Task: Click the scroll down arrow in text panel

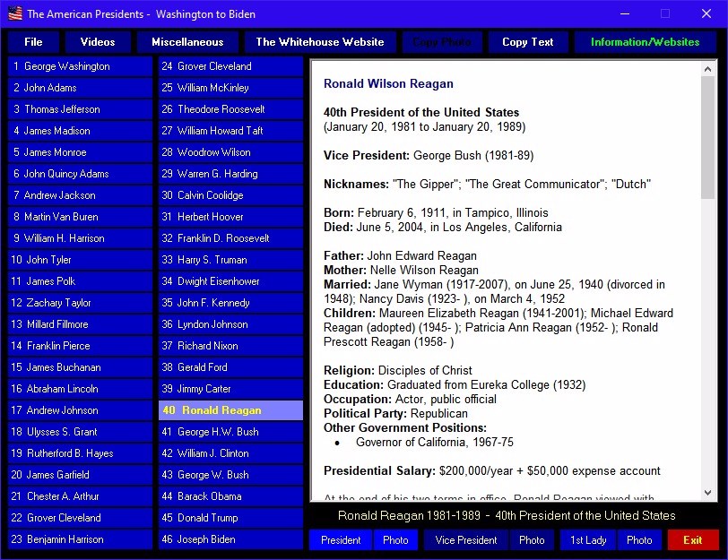Action: (707, 493)
